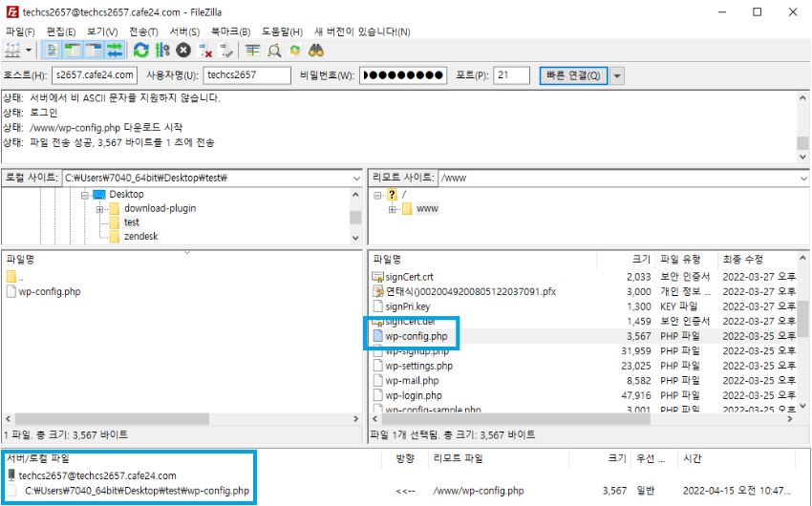Click the 빠른 연결 quick connect button
This screenshot has width=812, height=506.
pos(574,75)
